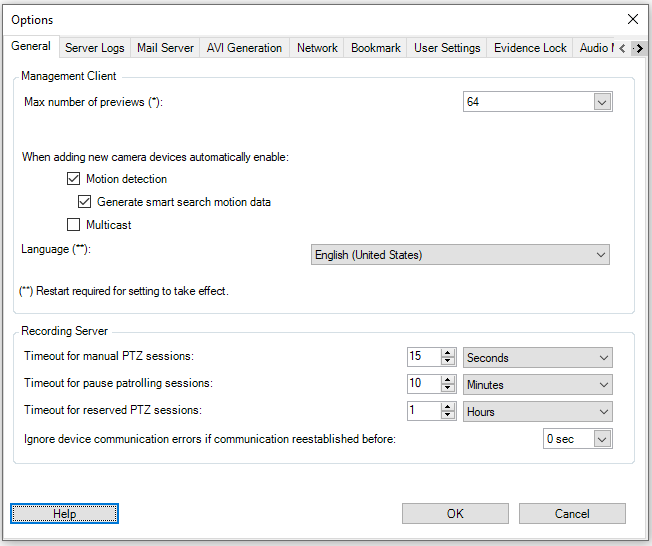Enable the Multicast checkbox
This screenshot has width=652, height=546.
[73, 225]
